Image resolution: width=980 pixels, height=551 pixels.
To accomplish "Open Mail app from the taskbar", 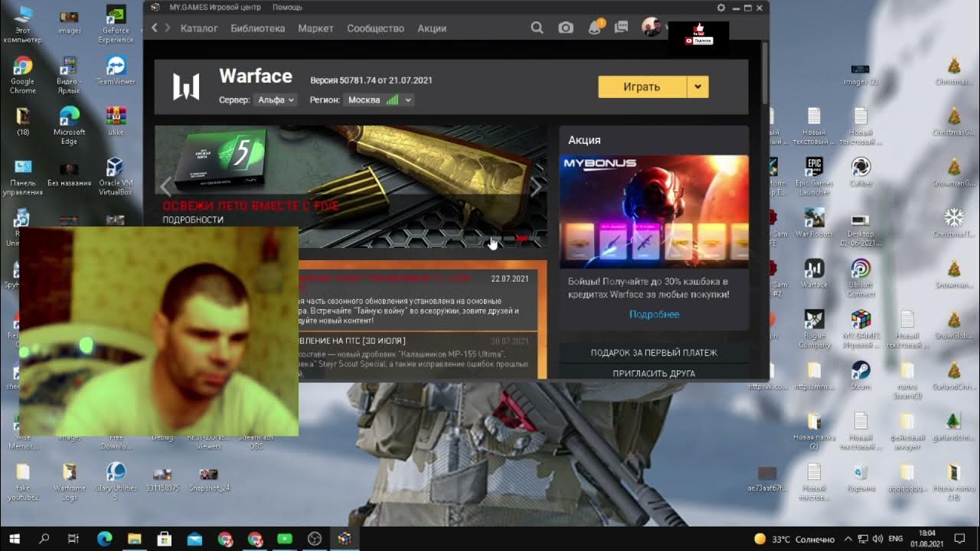I will click(x=194, y=539).
